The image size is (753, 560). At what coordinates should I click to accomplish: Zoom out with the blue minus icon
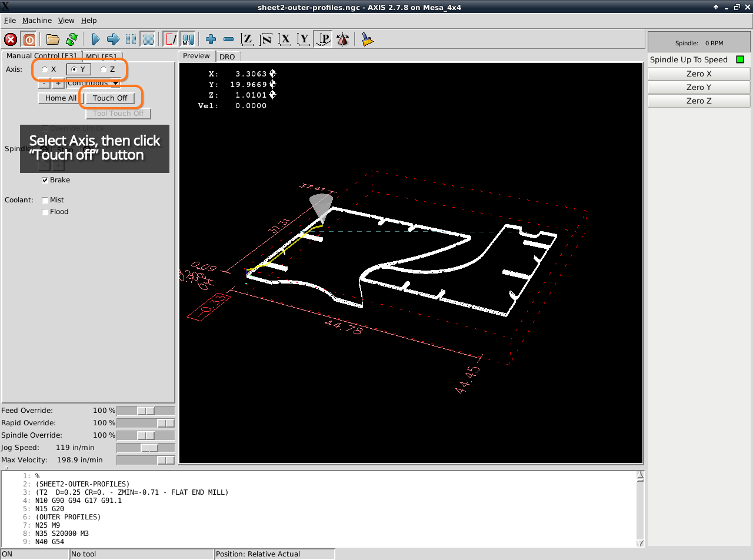pyautogui.click(x=229, y=39)
